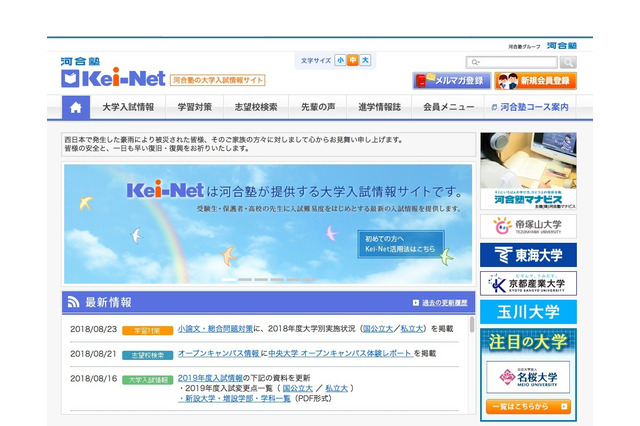
Task: Open 私立大 link under 2019年度入試変更点一覧
Action: (x=336, y=388)
